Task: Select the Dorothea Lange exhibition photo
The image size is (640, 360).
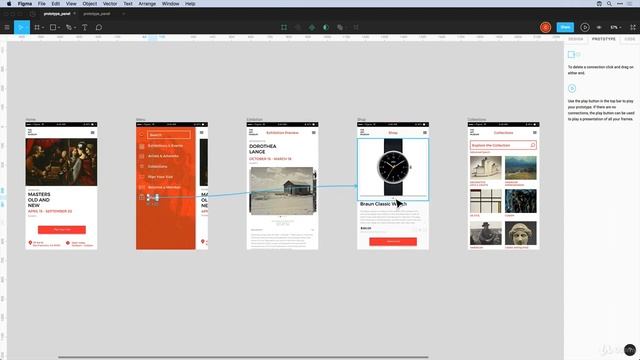Action: [282, 191]
